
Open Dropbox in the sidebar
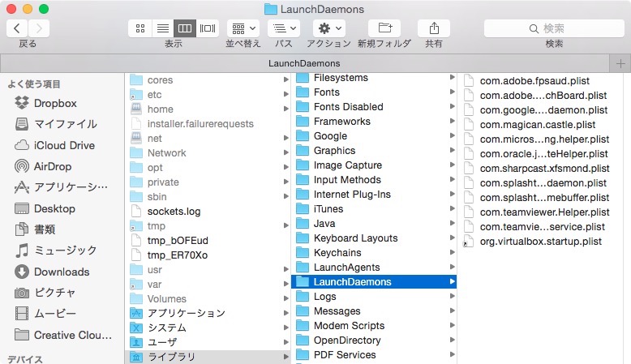[x=55, y=103]
